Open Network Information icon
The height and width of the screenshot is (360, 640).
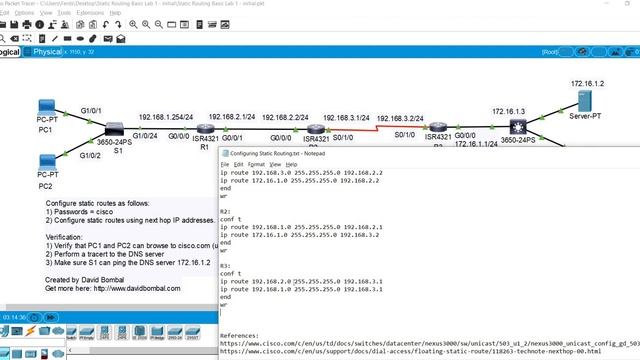click(x=40, y=25)
